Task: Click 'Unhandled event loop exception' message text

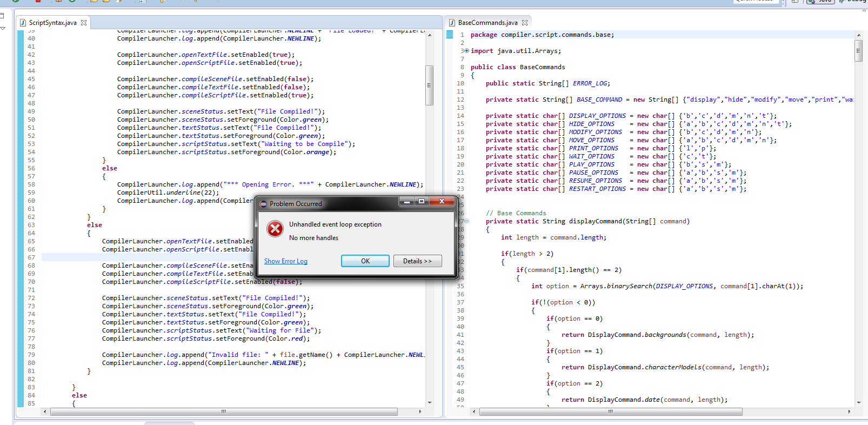Action: 335,224
